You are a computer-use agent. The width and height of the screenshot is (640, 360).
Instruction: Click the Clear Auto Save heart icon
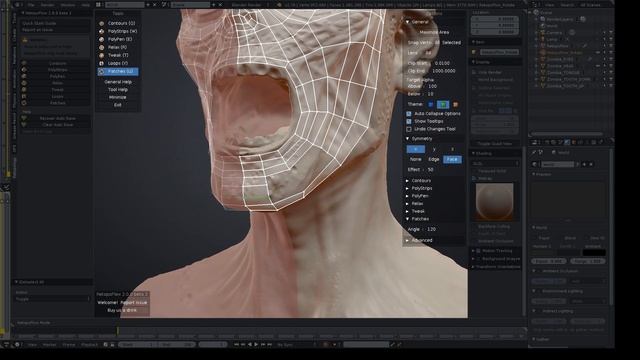point(24,125)
